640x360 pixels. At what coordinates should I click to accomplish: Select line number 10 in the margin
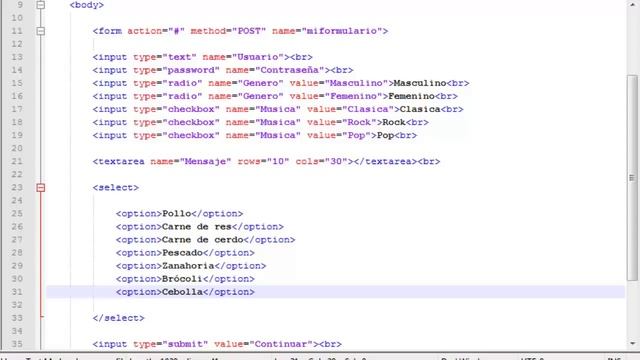pos(17,18)
